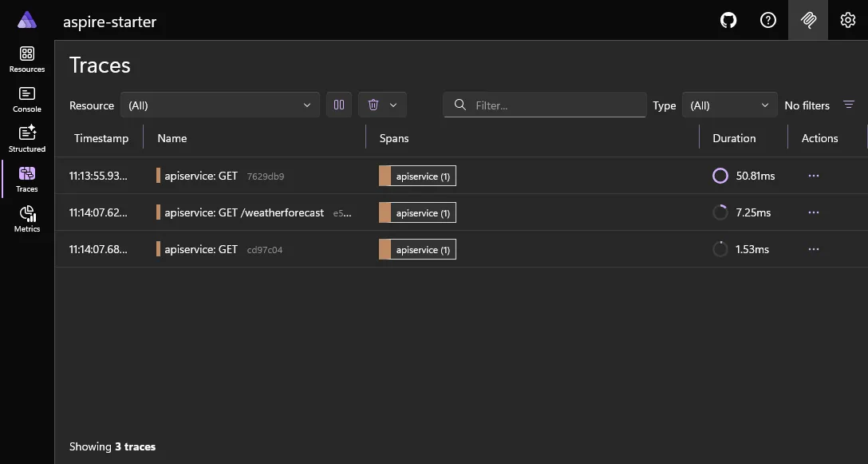Open dashboard Settings via the gear icon
The image size is (868, 464).
click(847, 20)
